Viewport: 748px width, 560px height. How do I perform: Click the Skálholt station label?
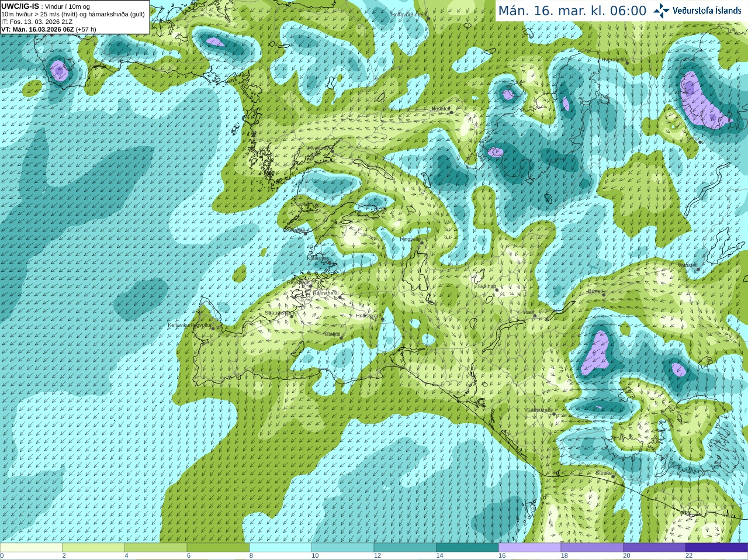click(486, 286)
